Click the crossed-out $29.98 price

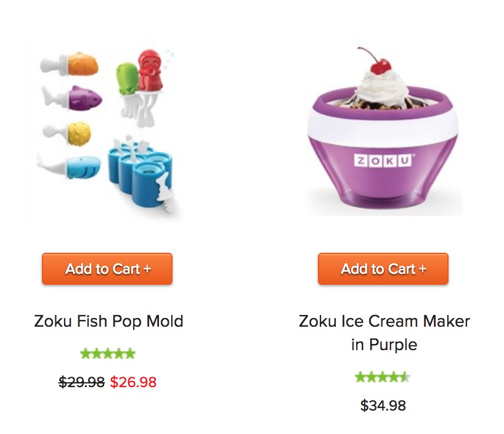[82, 382]
